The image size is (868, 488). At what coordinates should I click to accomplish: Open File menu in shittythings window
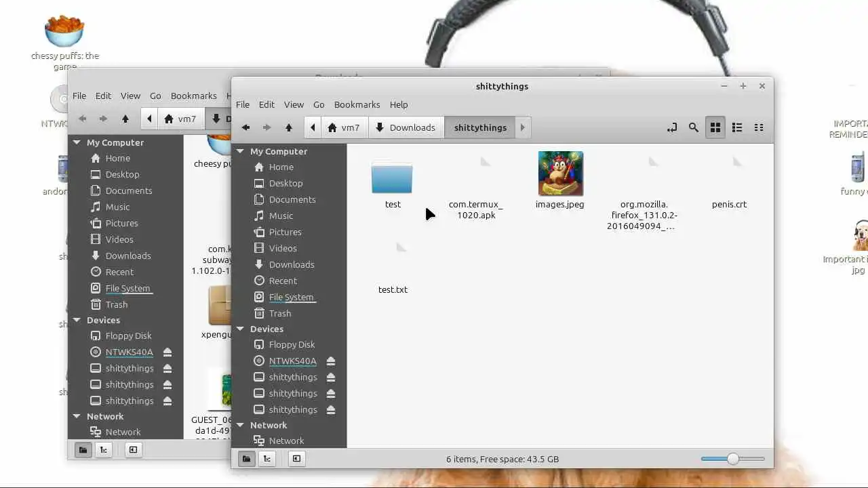[x=243, y=104]
